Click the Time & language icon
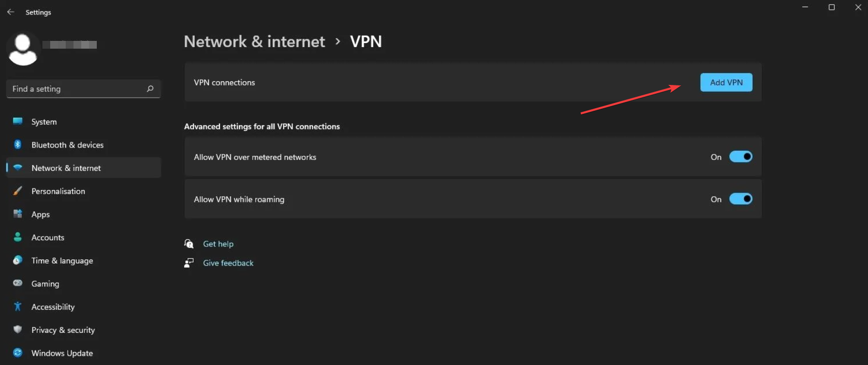Viewport: 868px width, 365px height. tap(18, 260)
